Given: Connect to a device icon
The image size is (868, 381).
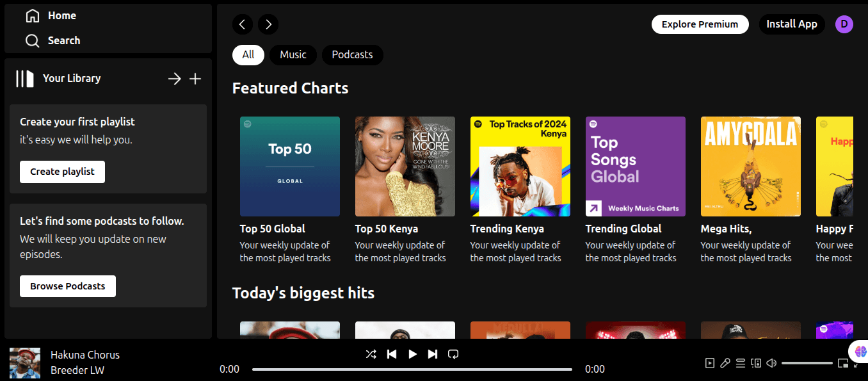Looking at the screenshot, I should [756, 363].
